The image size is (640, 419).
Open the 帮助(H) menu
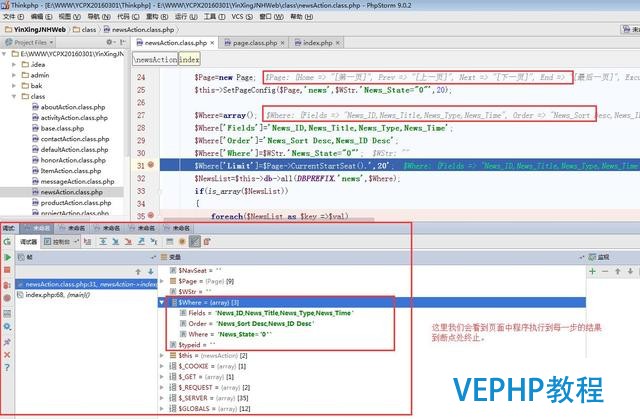(x=302, y=17)
